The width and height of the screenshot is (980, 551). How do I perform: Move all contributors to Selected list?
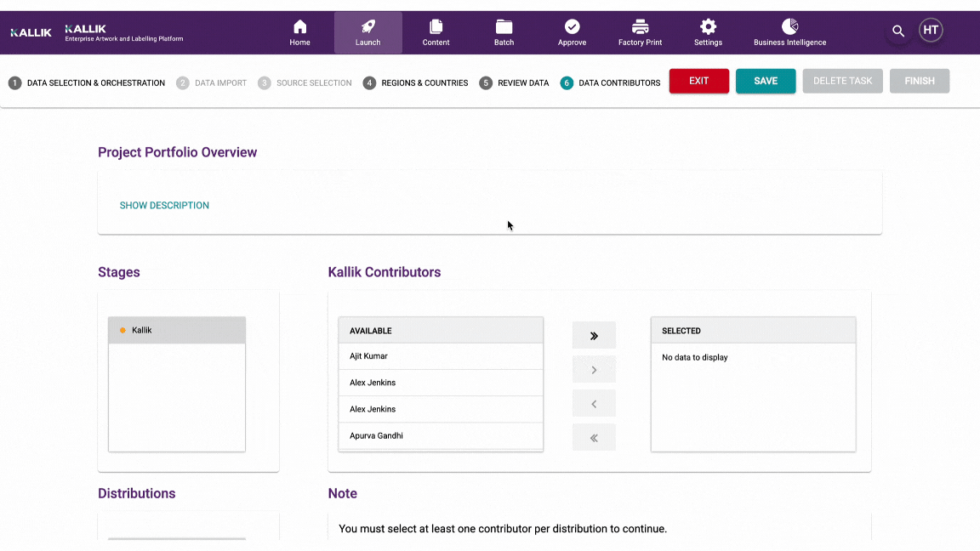594,336
